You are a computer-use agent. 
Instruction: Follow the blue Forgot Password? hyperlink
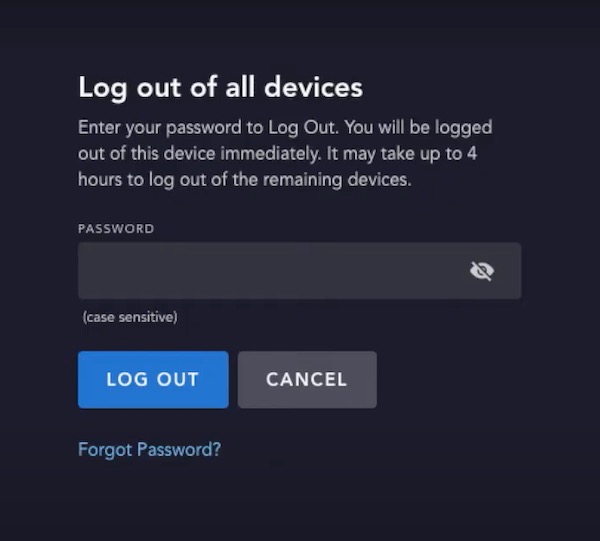pos(149,450)
